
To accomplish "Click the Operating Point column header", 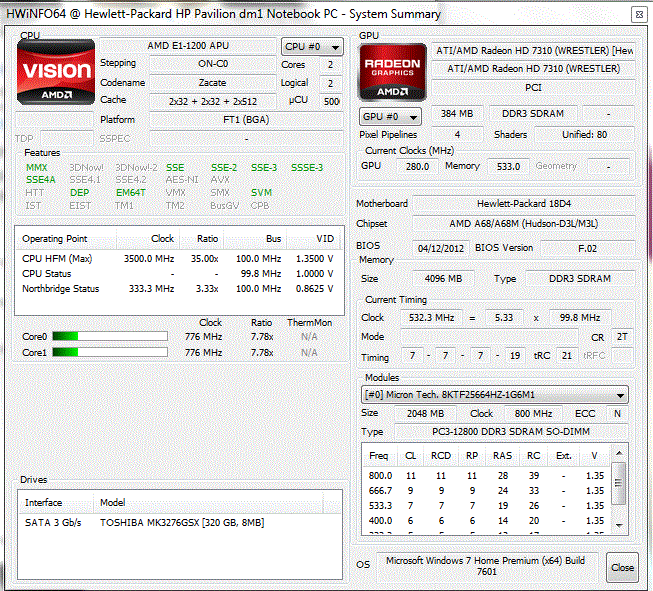I will (66, 239).
